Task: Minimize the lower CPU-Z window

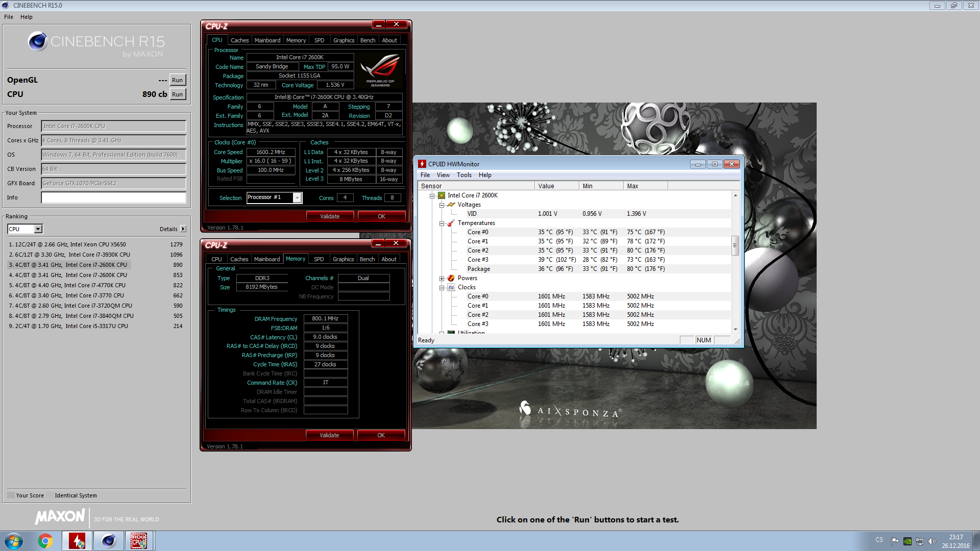Action: (378, 243)
